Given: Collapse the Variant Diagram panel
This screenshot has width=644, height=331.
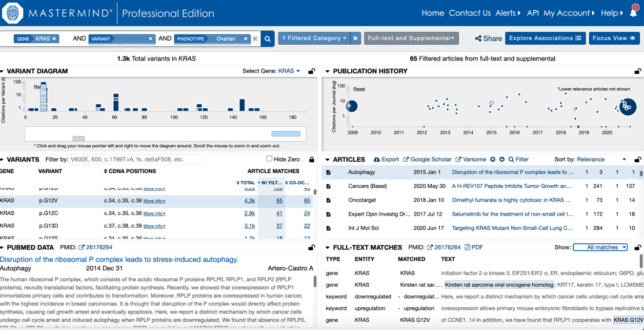Looking at the screenshot, I should [3, 71].
